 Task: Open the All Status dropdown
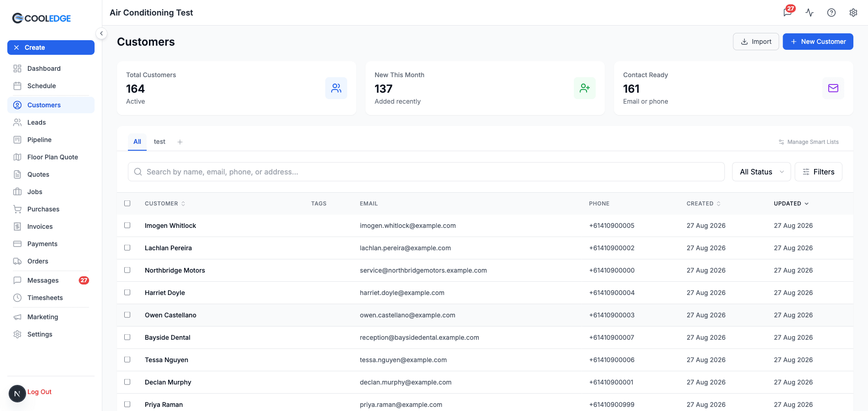pyautogui.click(x=762, y=172)
